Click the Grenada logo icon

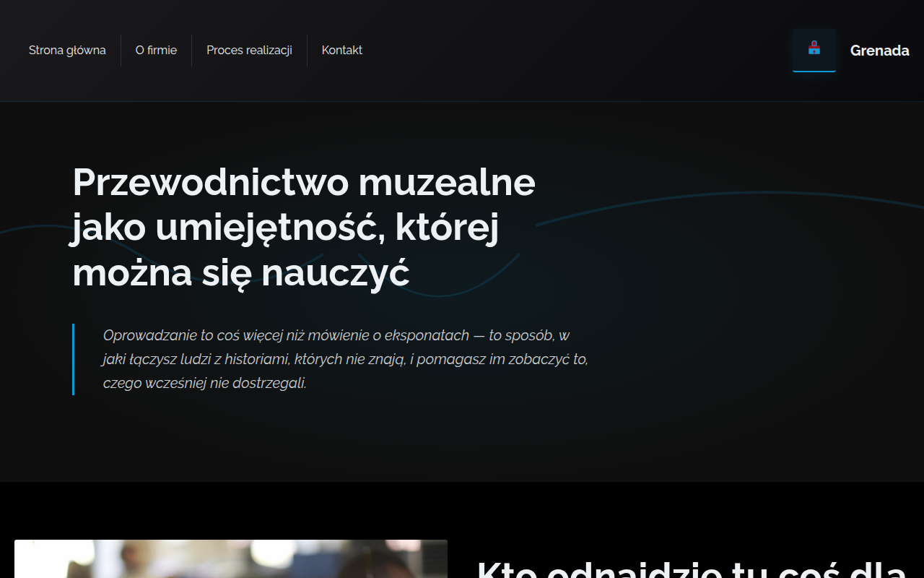click(814, 50)
